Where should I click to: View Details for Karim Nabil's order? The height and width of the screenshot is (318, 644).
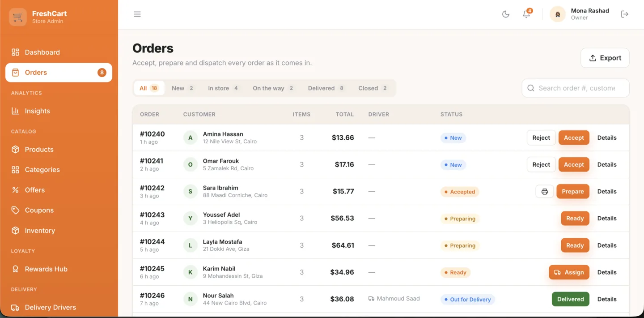point(607,272)
